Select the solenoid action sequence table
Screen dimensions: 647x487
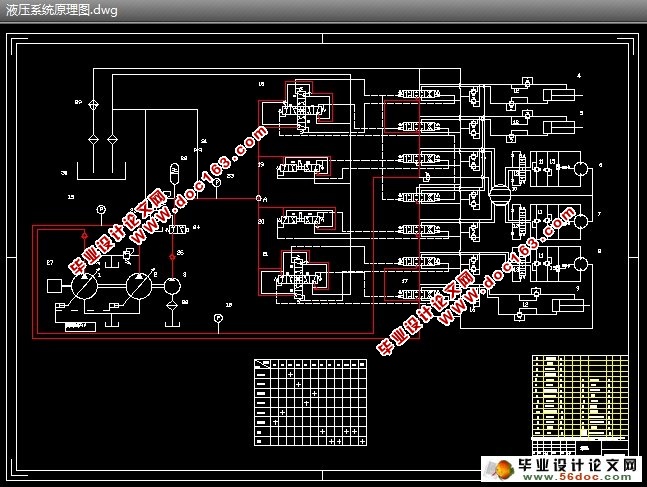[x=310, y=403]
